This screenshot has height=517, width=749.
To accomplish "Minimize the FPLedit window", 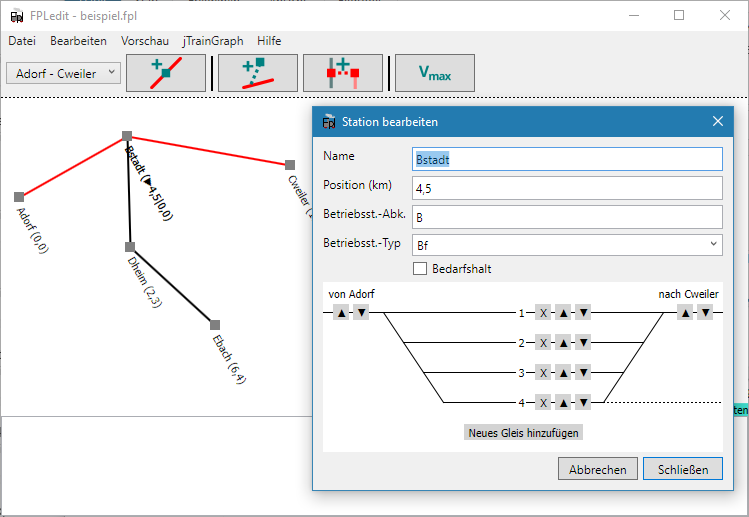I will pyautogui.click(x=634, y=15).
